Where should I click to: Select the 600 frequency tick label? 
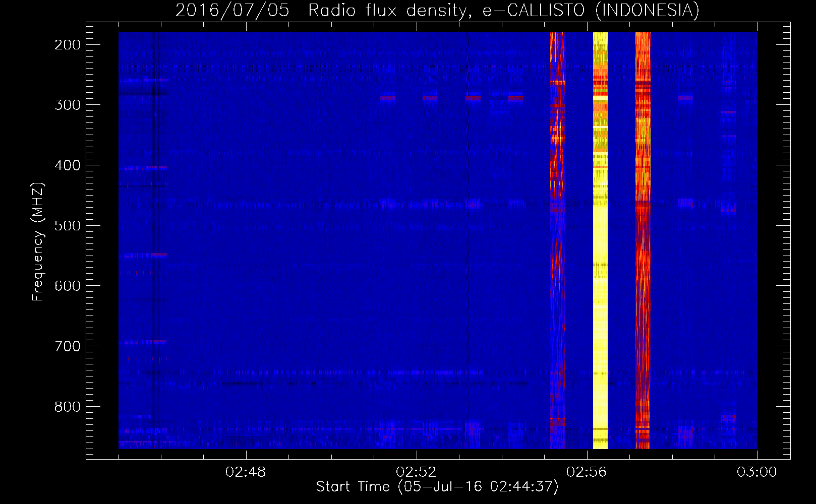click(x=68, y=286)
